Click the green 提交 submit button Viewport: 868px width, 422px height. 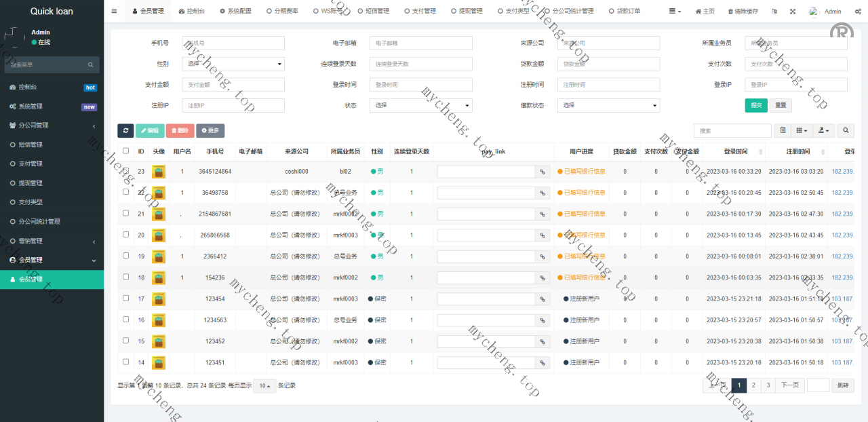pyautogui.click(x=755, y=106)
